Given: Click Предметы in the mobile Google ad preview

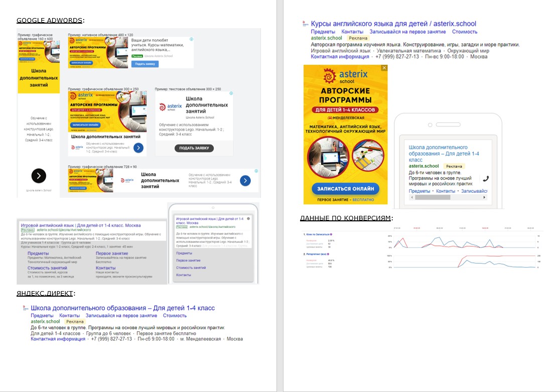Looking at the screenshot, I should click(x=184, y=253).
